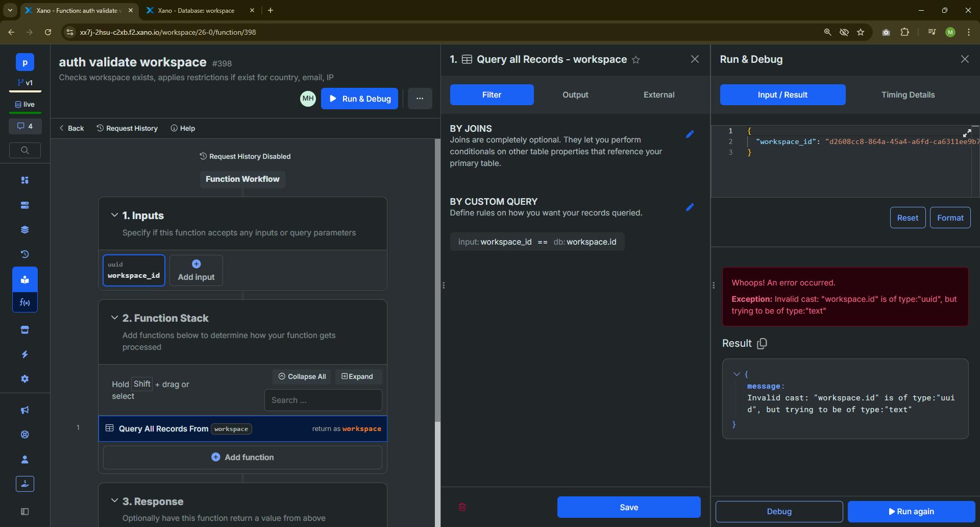
Task: Click Collapse All in Function Stack
Action: [302, 377]
